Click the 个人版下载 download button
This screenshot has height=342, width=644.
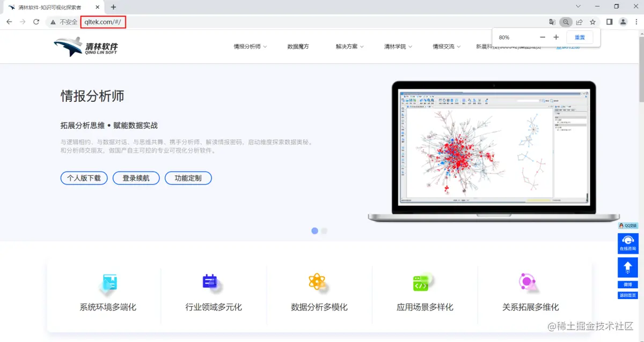(84, 178)
